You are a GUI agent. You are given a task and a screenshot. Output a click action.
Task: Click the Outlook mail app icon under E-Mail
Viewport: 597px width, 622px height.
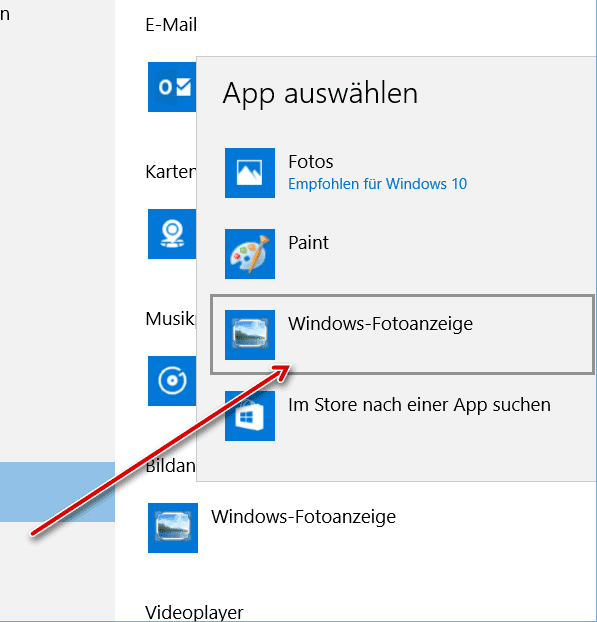click(172, 87)
